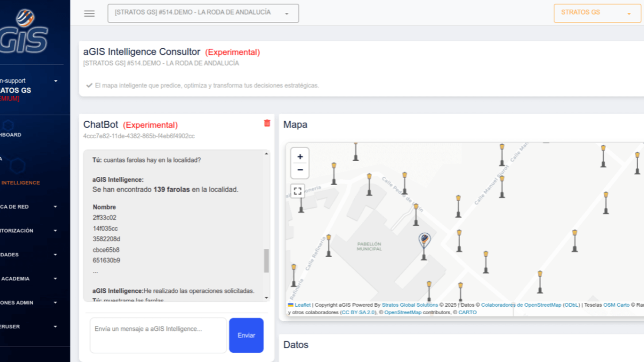Click the farola name 14f035cc
Screen dimensions: 644x362
[105, 228]
